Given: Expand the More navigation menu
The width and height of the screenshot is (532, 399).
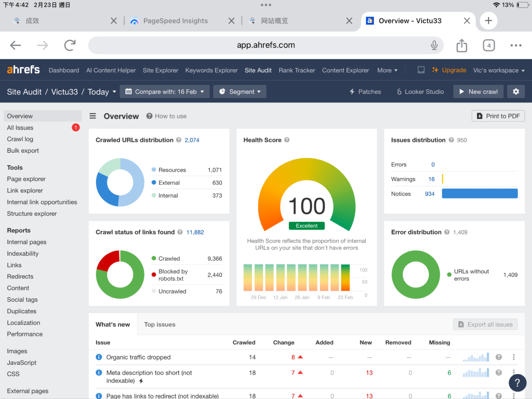Looking at the screenshot, I should (x=387, y=70).
